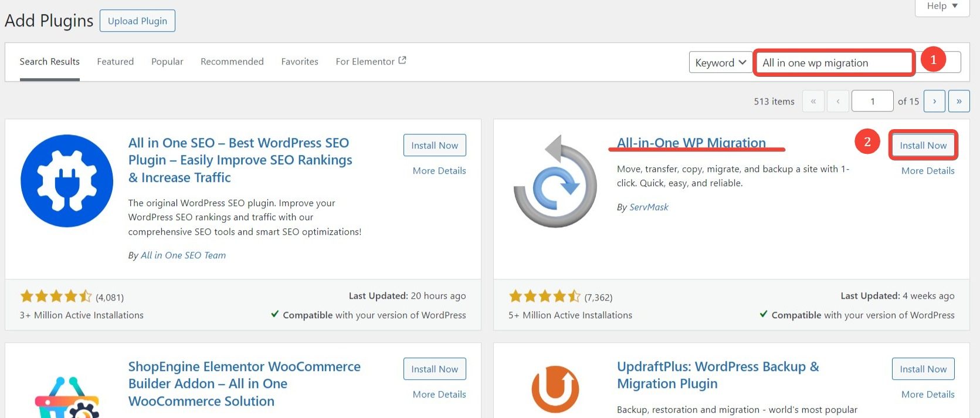Open the Popular plugins tab
Viewport: 980px width, 418px height.
point(167,62)
